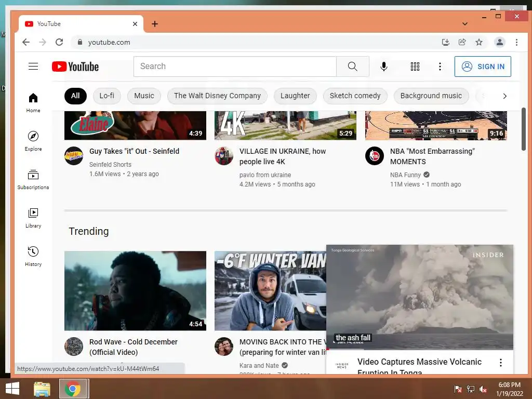532x399 pixels.
Task: Open the Kara and Nate channel avatar
Action: pyautogui.click(x=224, y=347)
